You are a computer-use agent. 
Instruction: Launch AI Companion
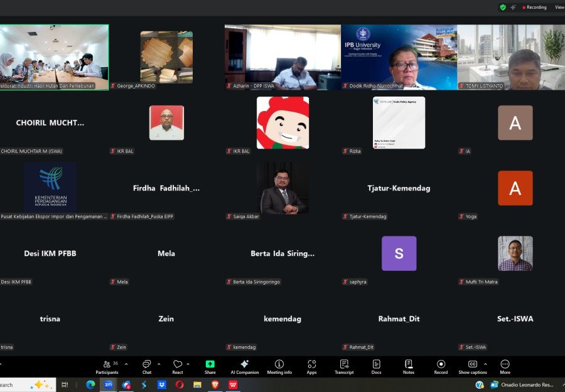pyautogui.click(x=244, y=366)
